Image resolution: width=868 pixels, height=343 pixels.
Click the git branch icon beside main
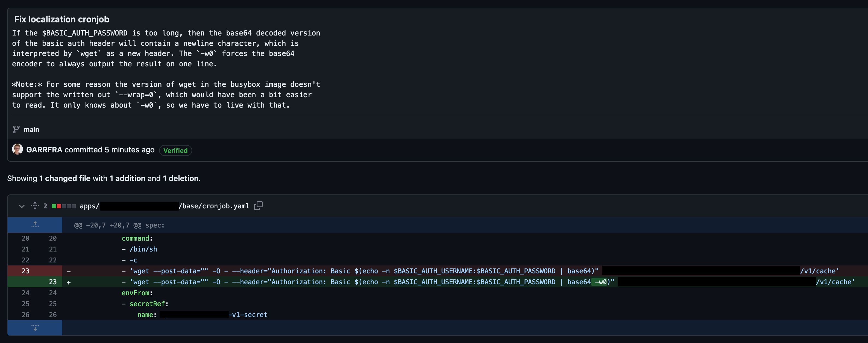[16, 130]
